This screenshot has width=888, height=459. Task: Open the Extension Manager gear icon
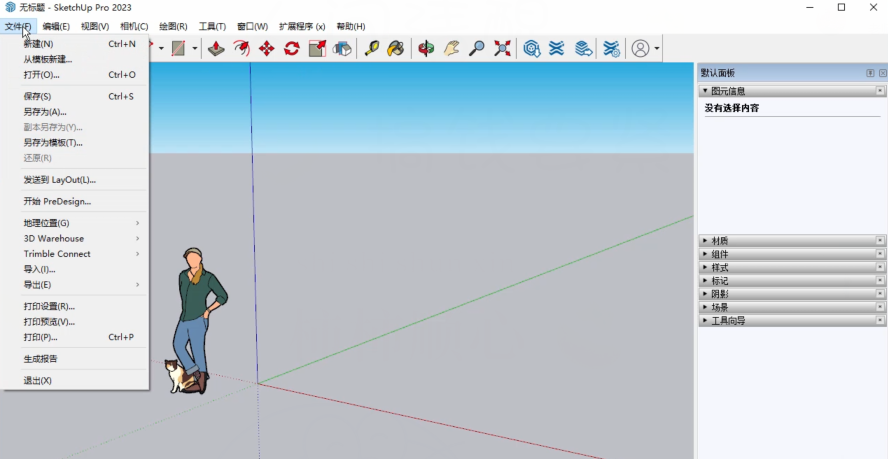click(x=611, y=48)
